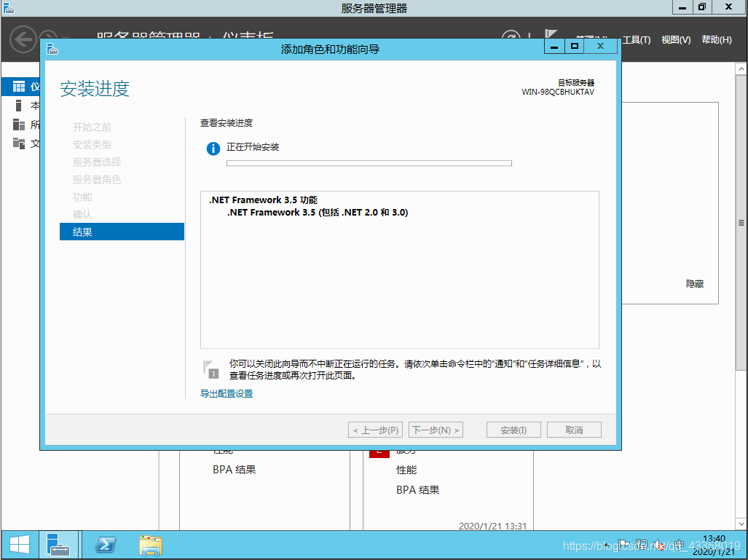Open the View menu

[676, 39]
